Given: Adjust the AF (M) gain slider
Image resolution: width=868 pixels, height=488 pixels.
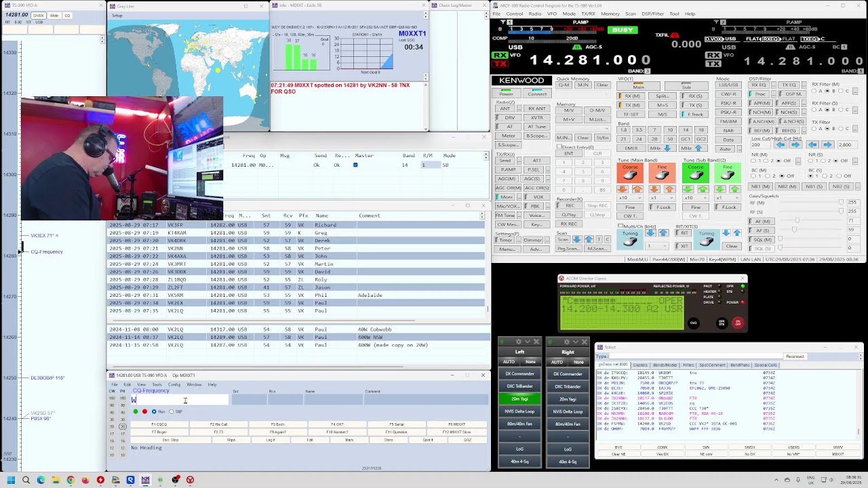Looking at the screenshot, I should 797,220.
